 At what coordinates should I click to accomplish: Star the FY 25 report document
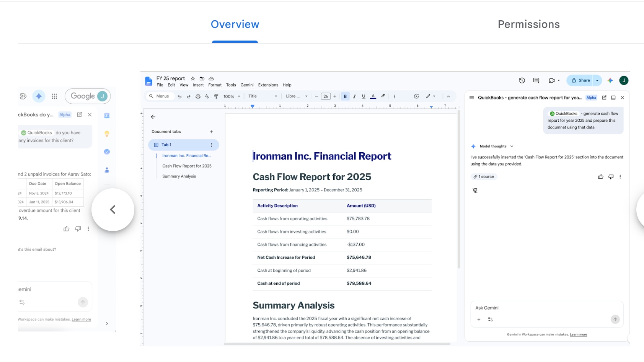[x=193, y=78]
